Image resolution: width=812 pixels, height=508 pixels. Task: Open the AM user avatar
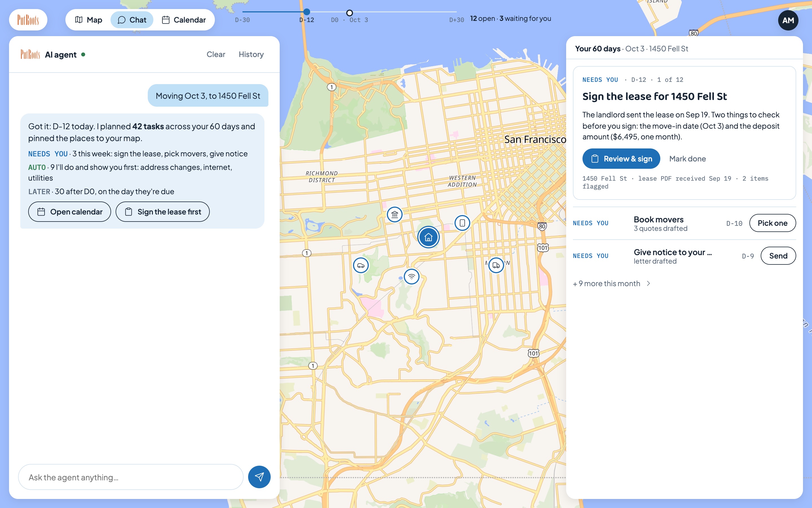tap(788, 20)
